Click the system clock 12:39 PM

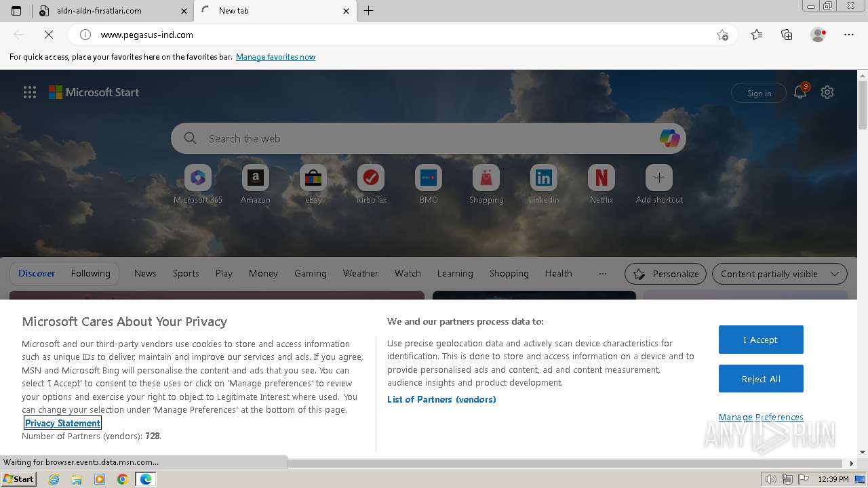(833, 479)
